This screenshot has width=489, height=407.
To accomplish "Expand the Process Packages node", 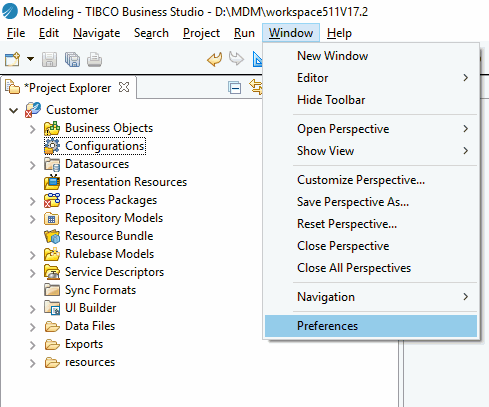I will click(33, 201).
